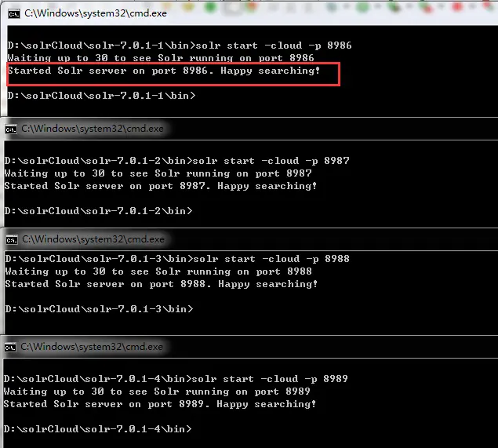Click the cmd icon of the 8986 window
Image resolution: width=498 pixels, height=448 pixels.
coord(13,13)
